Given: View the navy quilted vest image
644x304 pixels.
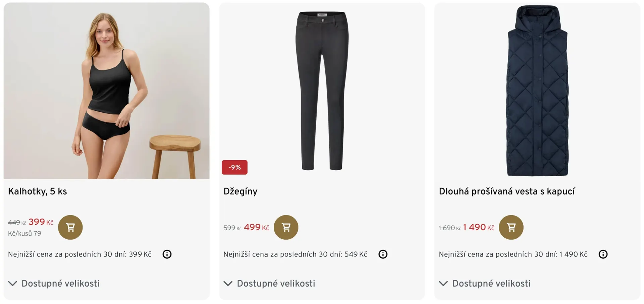Looking at the screenshot, I should coord(537,90).
